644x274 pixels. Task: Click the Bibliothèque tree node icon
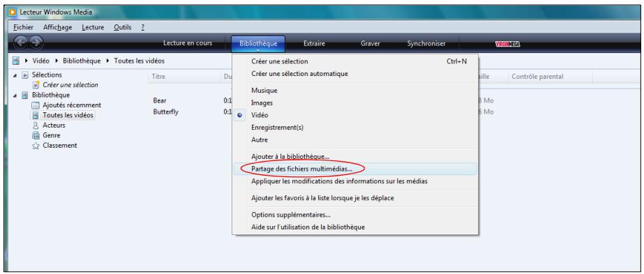(25, 95)
